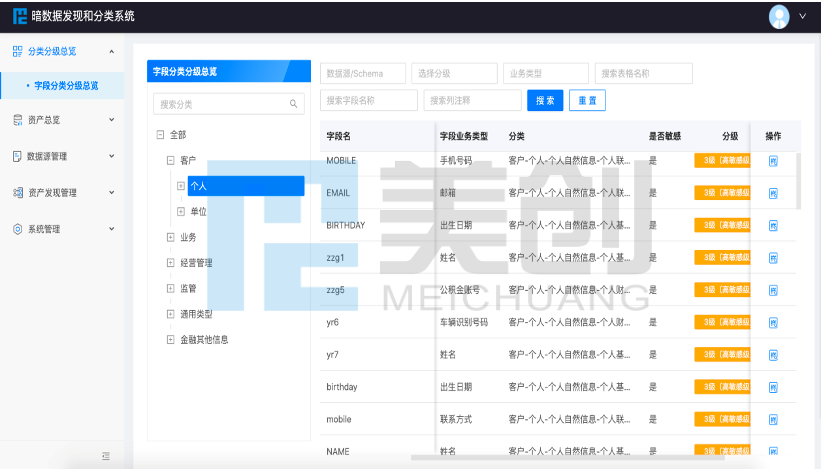Select 单位 category in tree
This screenshot has height=474, width=822.
click(199, 211)
